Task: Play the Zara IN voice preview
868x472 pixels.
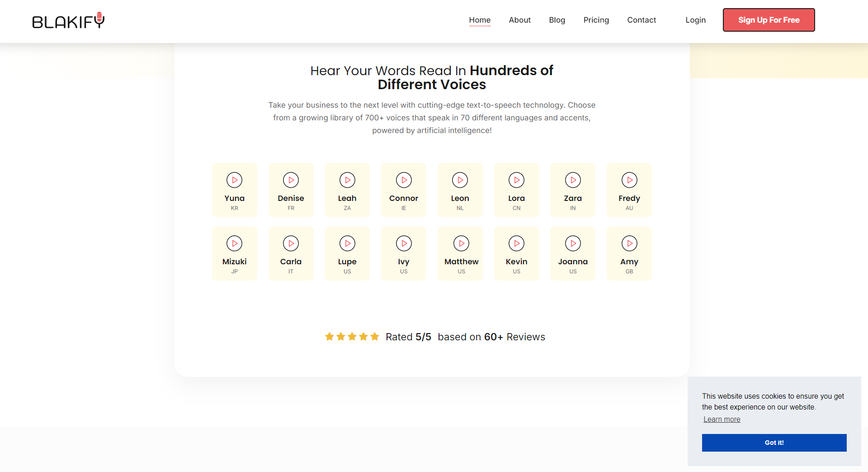Action: click(573, 180)
